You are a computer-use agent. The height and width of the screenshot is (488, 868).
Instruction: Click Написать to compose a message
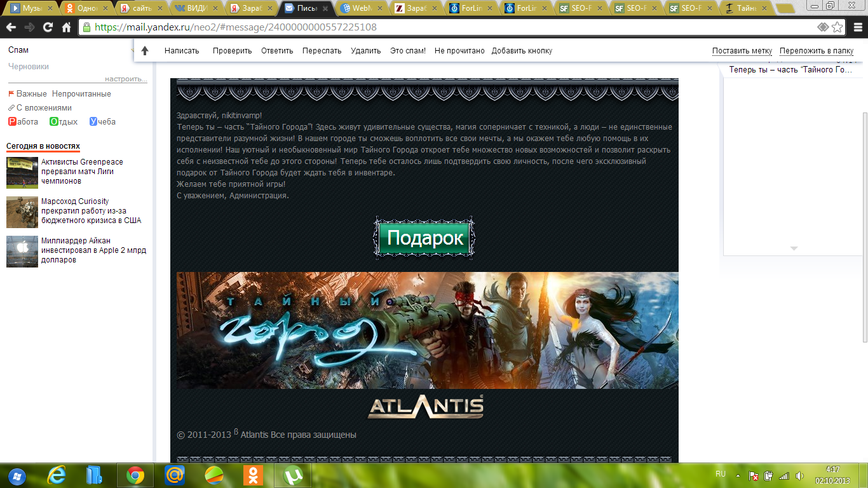tap(182, 51)
